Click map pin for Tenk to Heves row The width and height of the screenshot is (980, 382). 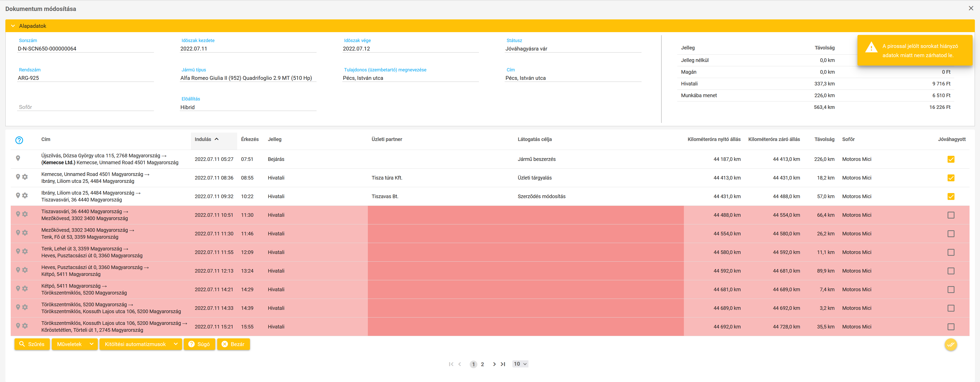click(x=18, y=251)
